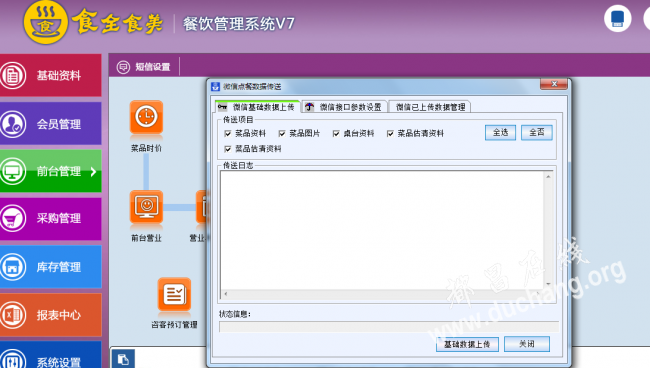The height and width of the screenshot is (368, 650).
Task: Switch to 微信已上传数据管理 tab
Action: point(430,107)
